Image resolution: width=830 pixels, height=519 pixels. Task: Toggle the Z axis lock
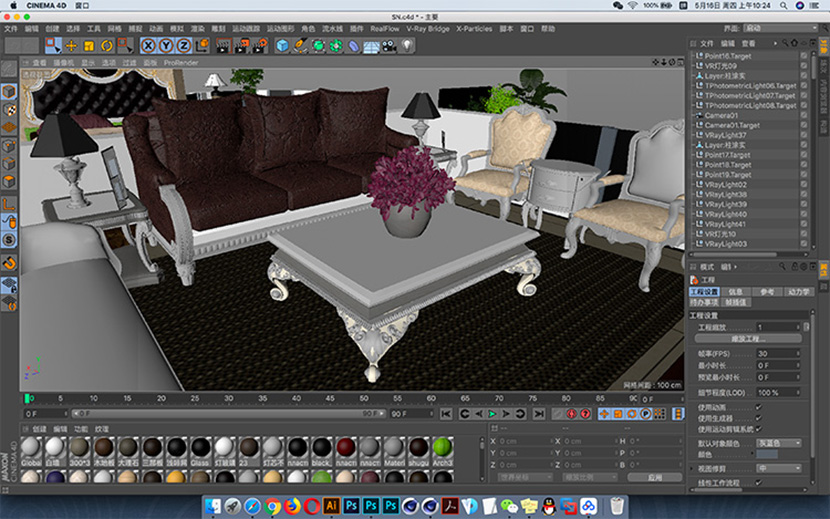click(x=183, y=45)
